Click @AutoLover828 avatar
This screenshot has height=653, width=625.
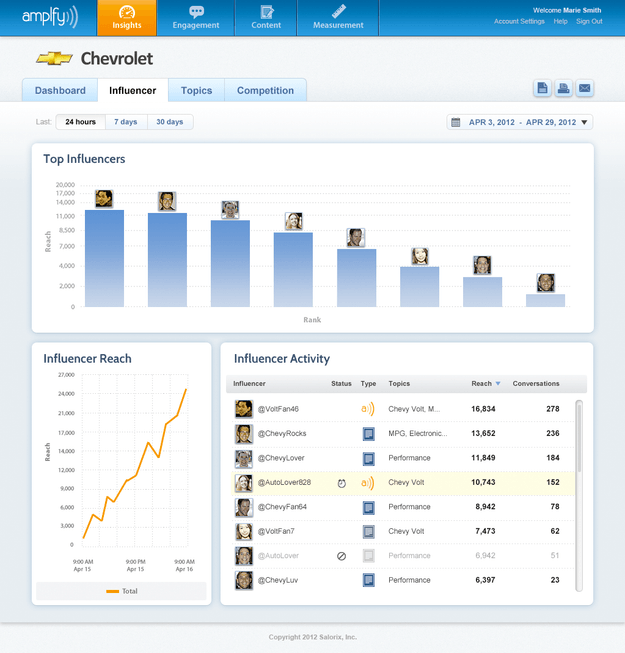click(x=244, y=483)
